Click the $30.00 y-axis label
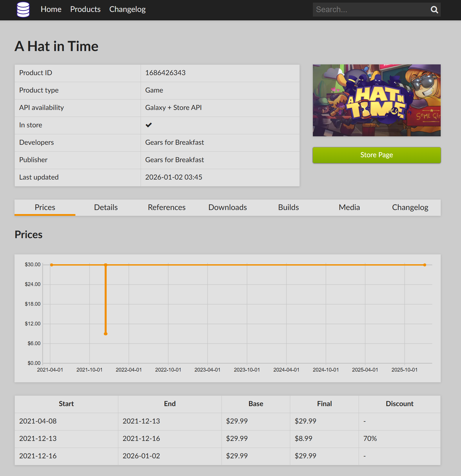461x476 pixels. (x=32, y=265)
